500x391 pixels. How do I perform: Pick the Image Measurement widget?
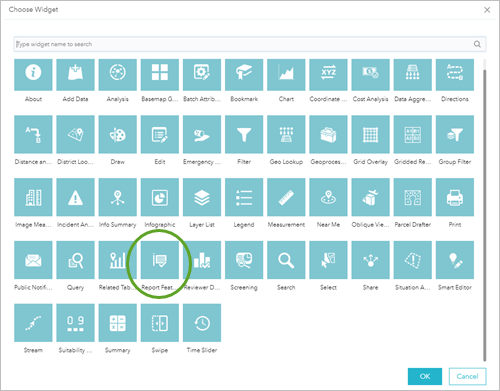click(33, 197)
